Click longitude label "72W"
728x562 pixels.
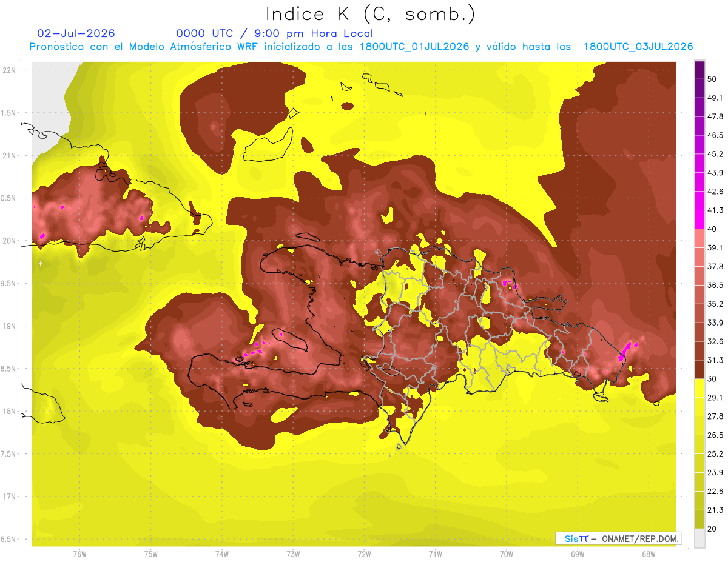[364, 554]
